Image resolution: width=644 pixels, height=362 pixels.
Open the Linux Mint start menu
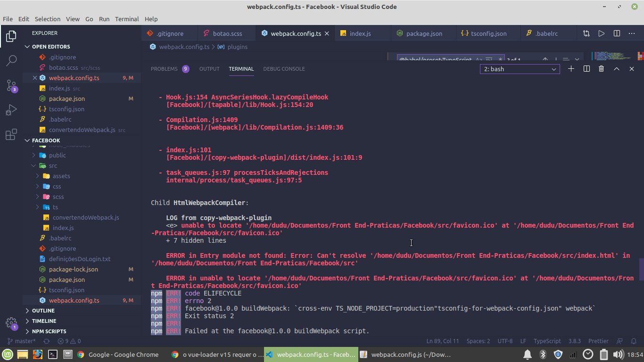coord(8,354)
